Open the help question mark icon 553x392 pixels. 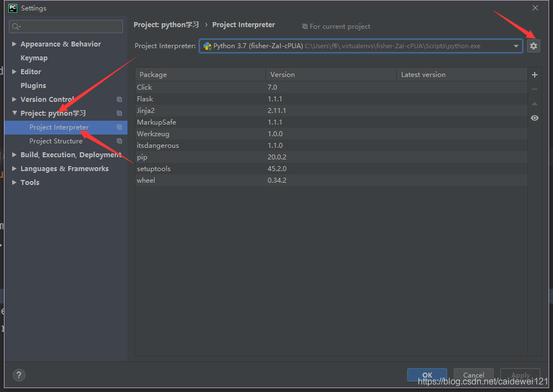pos(19,375)
